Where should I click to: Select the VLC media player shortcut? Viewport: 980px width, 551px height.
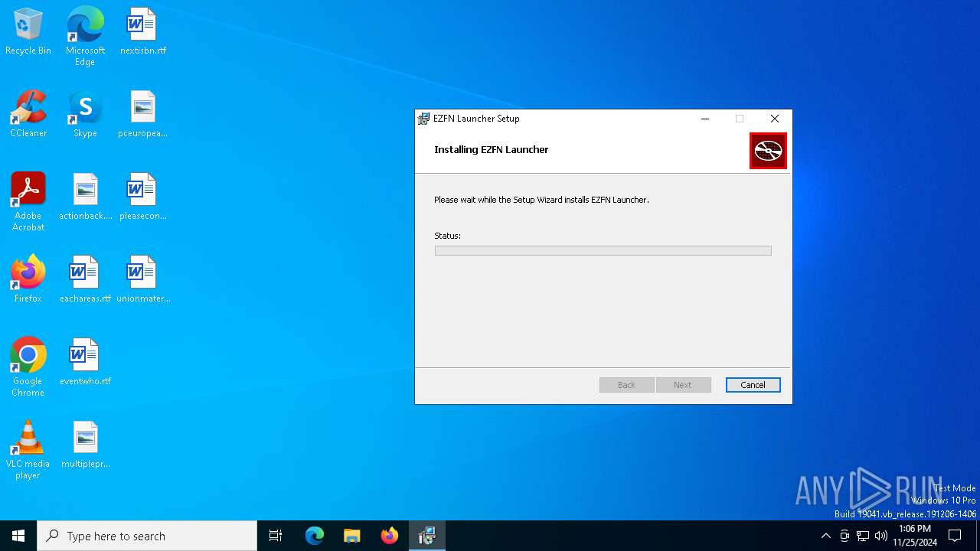pos(28,450)
